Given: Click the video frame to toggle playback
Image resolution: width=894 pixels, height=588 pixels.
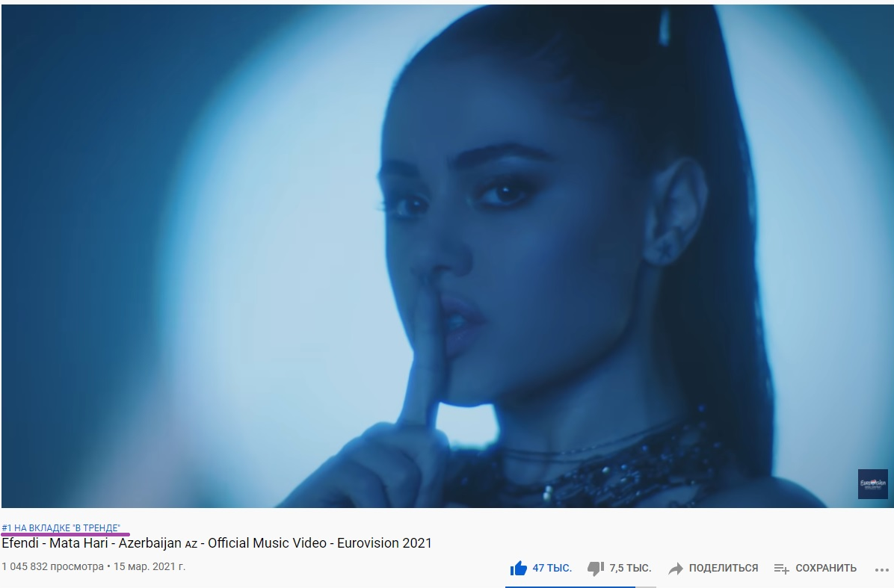Looking at the screenshot, I should click(447, 256).
